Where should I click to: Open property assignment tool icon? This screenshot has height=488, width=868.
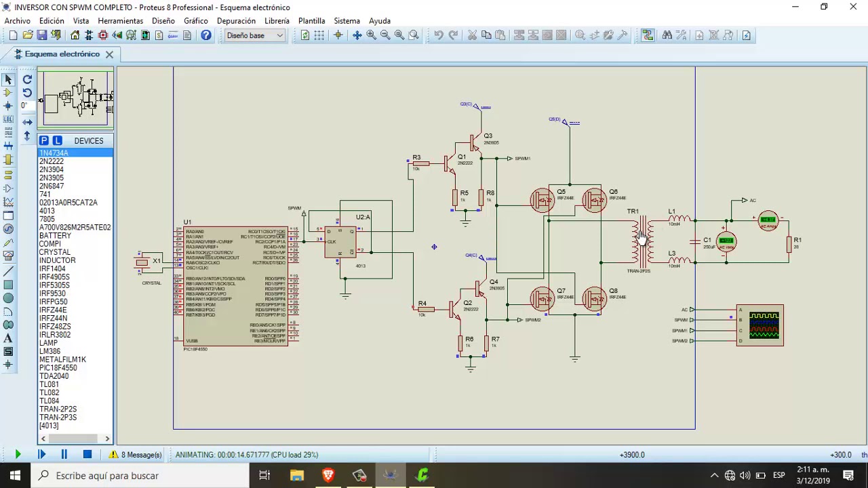click(x=680, y=35)
